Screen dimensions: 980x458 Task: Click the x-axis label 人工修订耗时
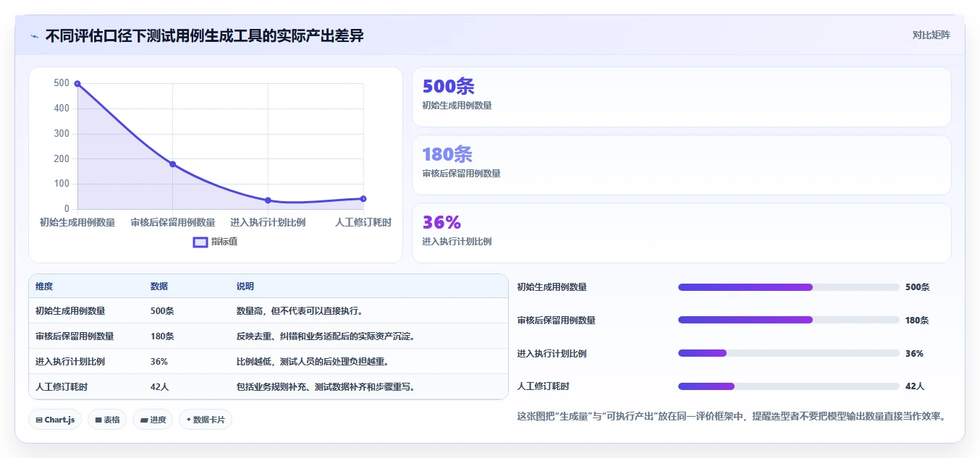(x=363, y=222)
